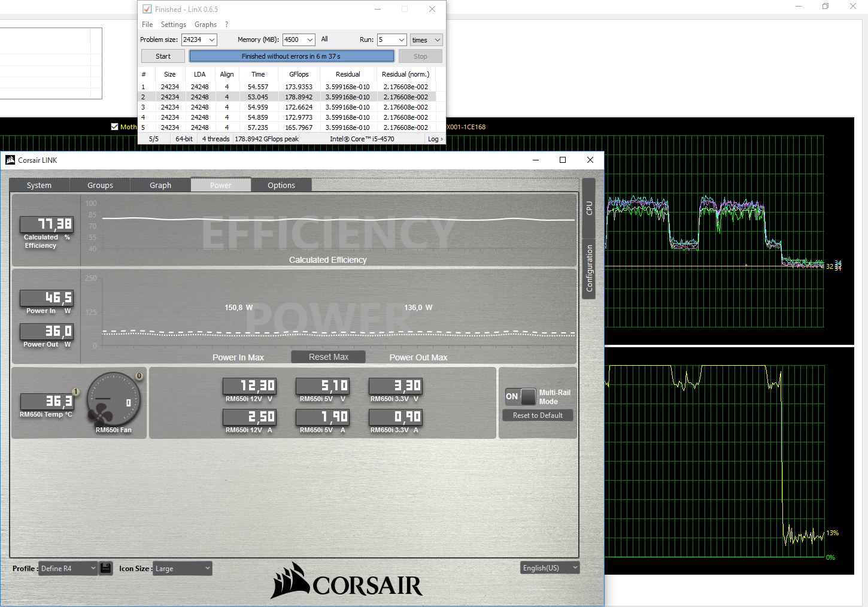
Task: Expand the Log panel in LinX status bar
Action: click(x=435, y=139)
